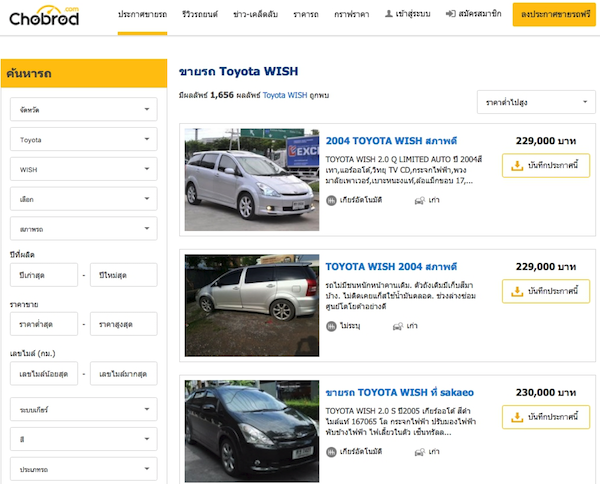
Task: Click the เลขไมล์มากสุด mileage field
Action: 124,373
